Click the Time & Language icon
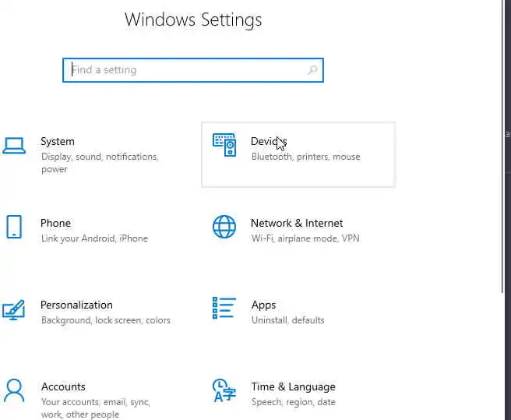The height and width of the screenshot is (420, 511). (x=224, y=390)
